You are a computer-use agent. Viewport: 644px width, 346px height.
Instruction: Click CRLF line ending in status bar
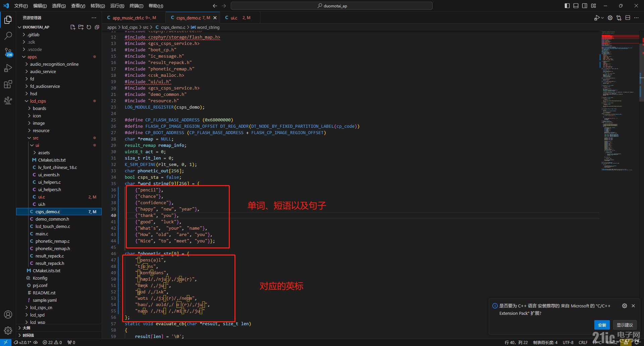[583, 342]
